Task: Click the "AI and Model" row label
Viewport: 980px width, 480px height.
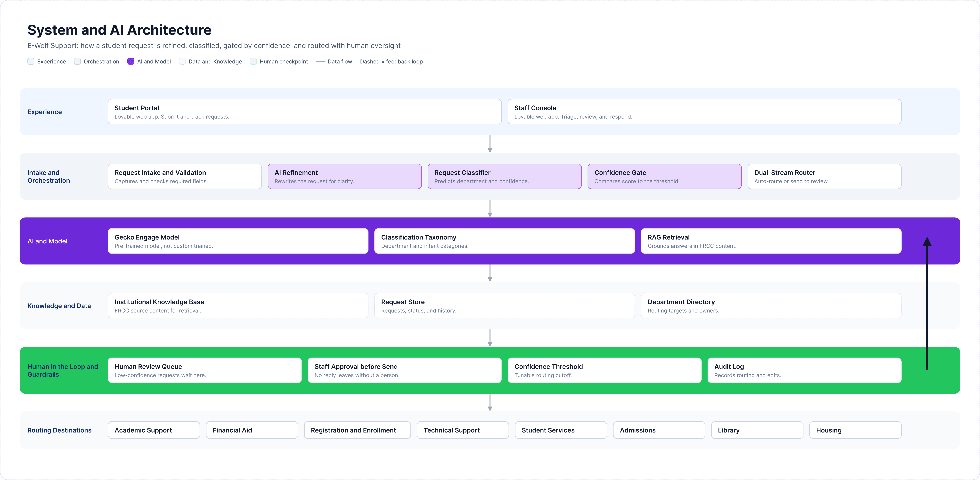Action: pyautogui.click(x=48, y=241)
